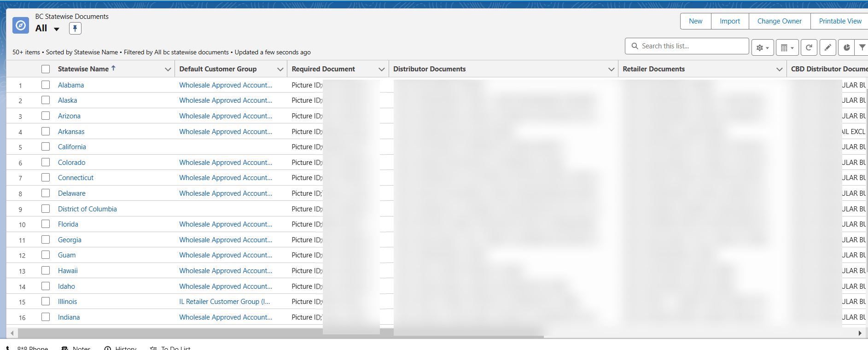Viewport: 868px width, 350px height.
Task: Check the Florida row checkbox
Action: click(x=46, y=224)
